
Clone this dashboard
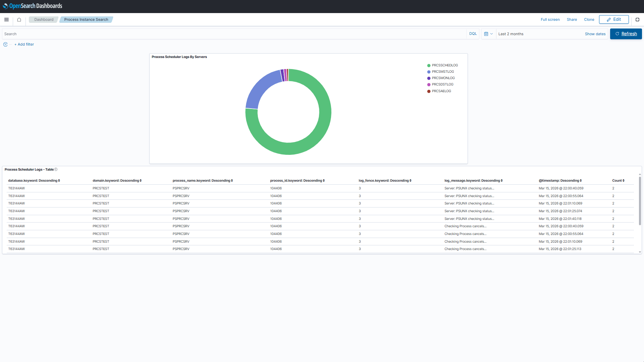click(x=589, y=19)
